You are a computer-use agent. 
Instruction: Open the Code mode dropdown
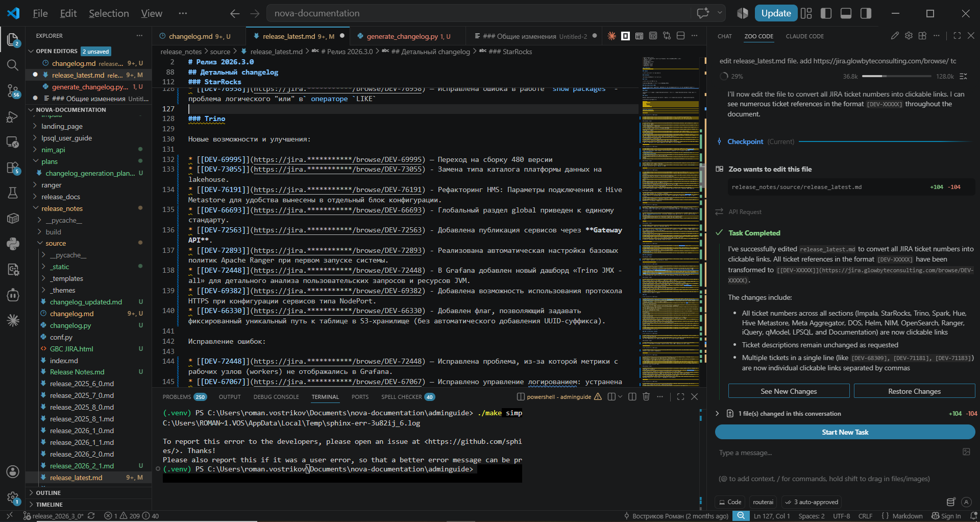pyautogui.click(x=730, y=502)
